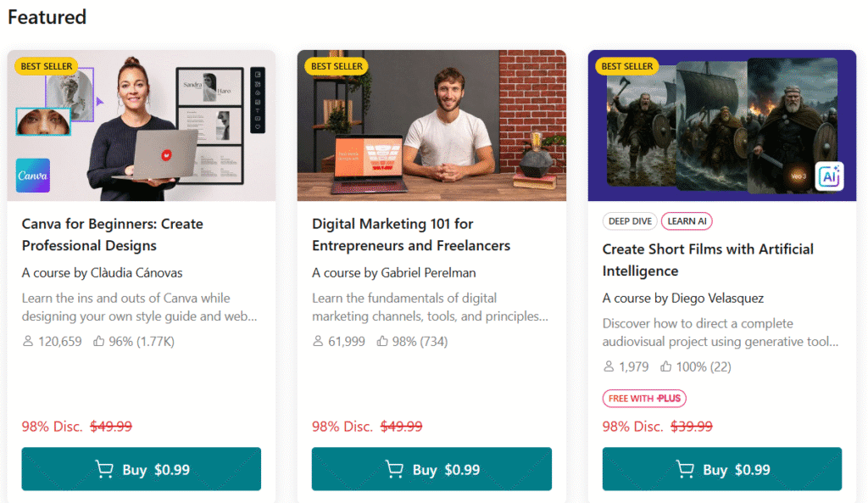Image resolution: width=868 pixels, height=503 pixels.
Task: Click the BEST SELLER badge on the Canva course
Action: [x=47, y=66]
